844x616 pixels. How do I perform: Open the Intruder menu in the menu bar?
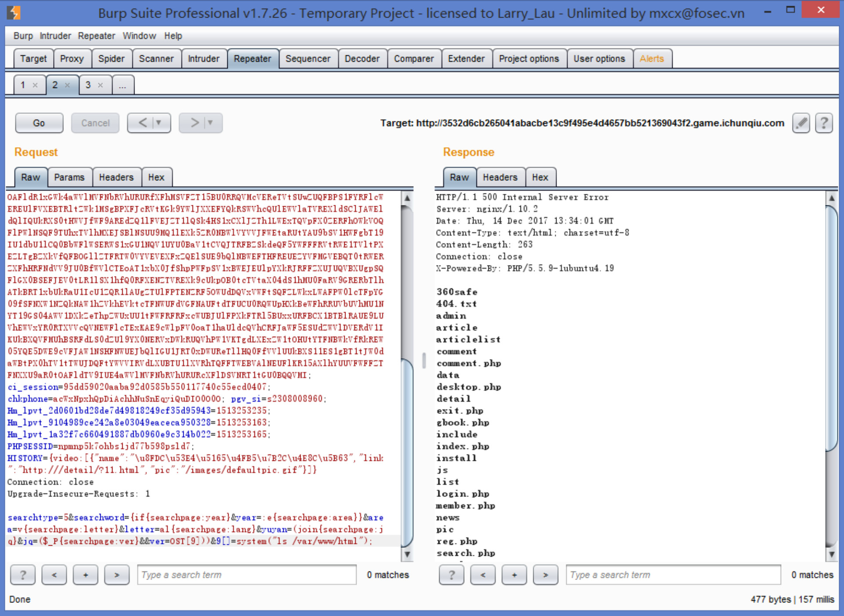(x=55, y=36)
